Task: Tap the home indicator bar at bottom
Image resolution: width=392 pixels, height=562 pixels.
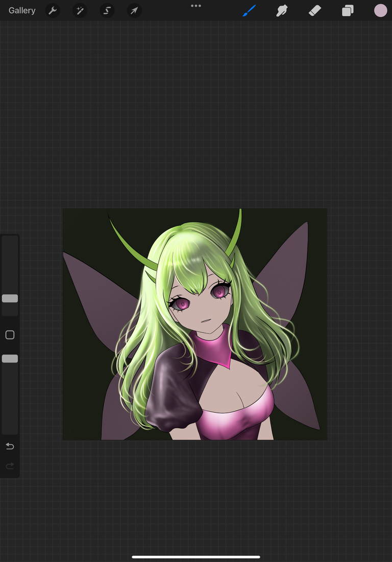Action: click(x=196, y=557)
